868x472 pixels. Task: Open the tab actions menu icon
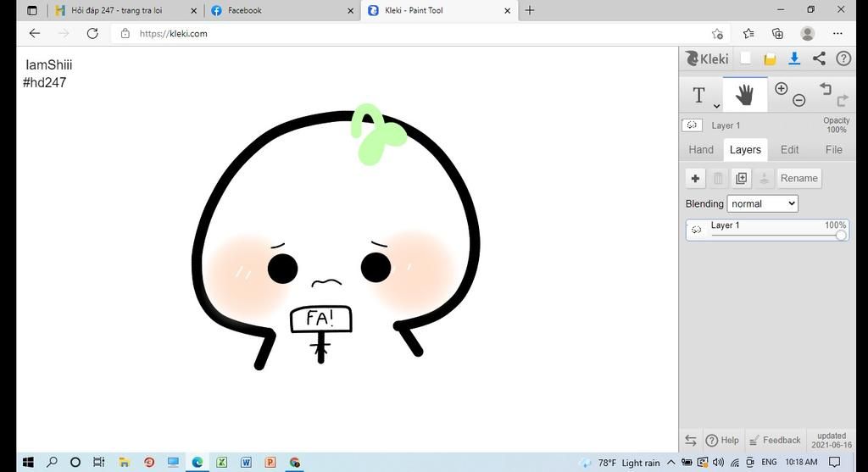pyautogui.click(x=32, y=10)
